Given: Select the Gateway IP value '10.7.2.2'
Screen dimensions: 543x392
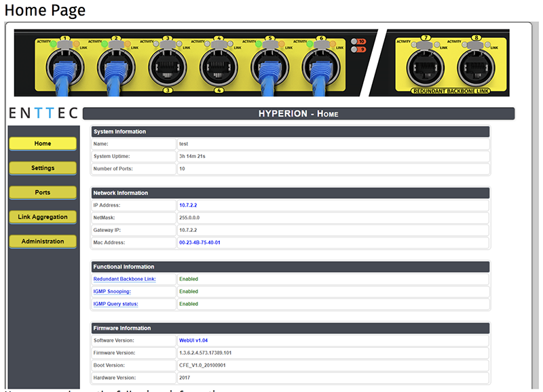Looking at the screenshot, I should tap(188, 230).
